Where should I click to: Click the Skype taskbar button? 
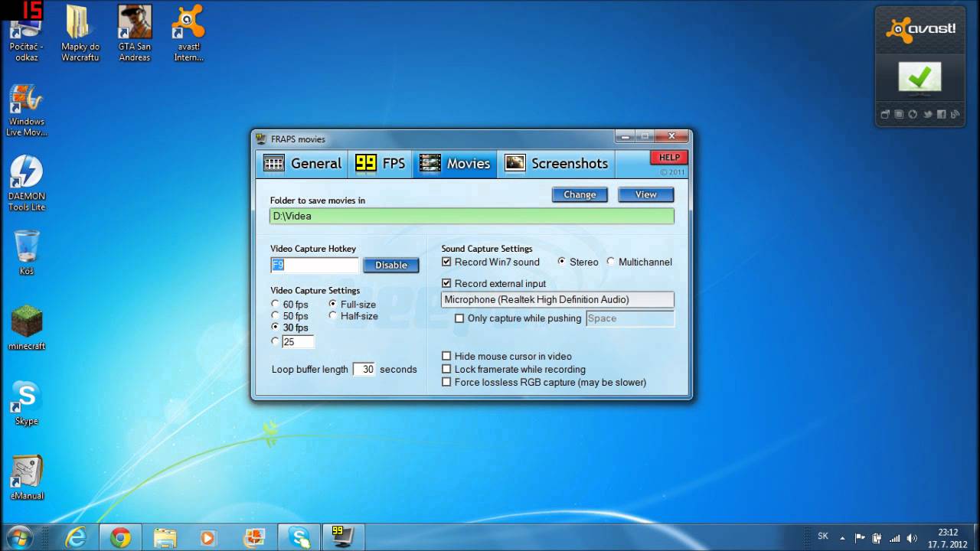298,538
